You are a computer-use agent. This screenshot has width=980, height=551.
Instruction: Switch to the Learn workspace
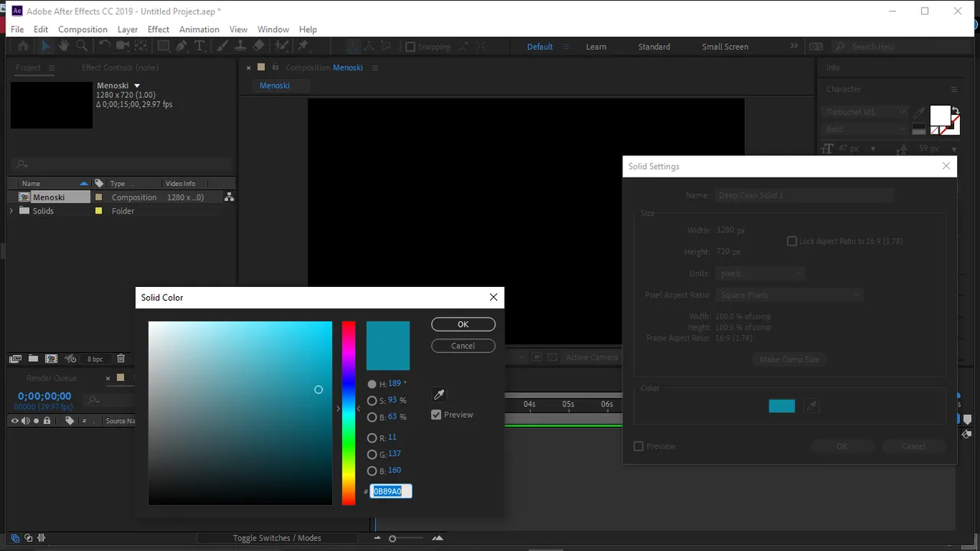pyautogui.click(x=596, y=47)
